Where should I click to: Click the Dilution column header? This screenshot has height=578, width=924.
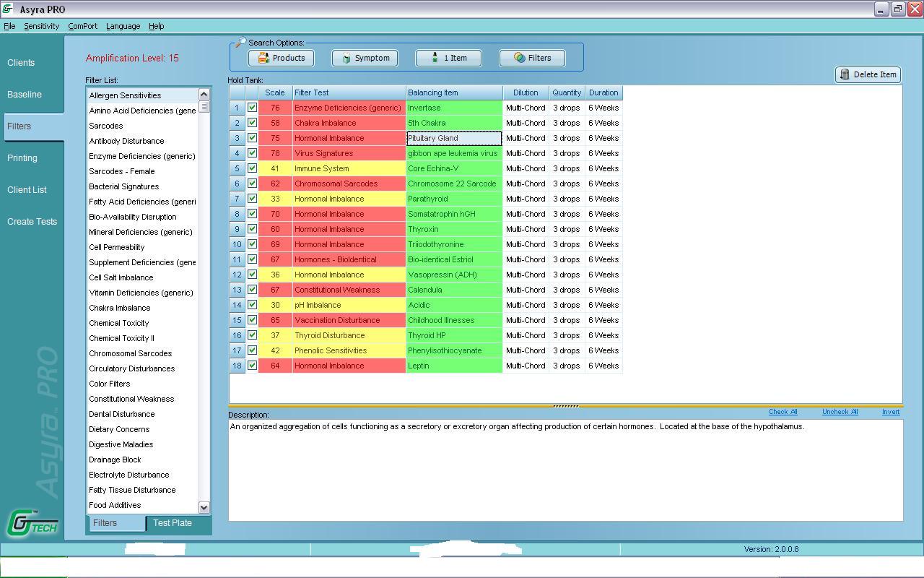[x=526, y=92]
